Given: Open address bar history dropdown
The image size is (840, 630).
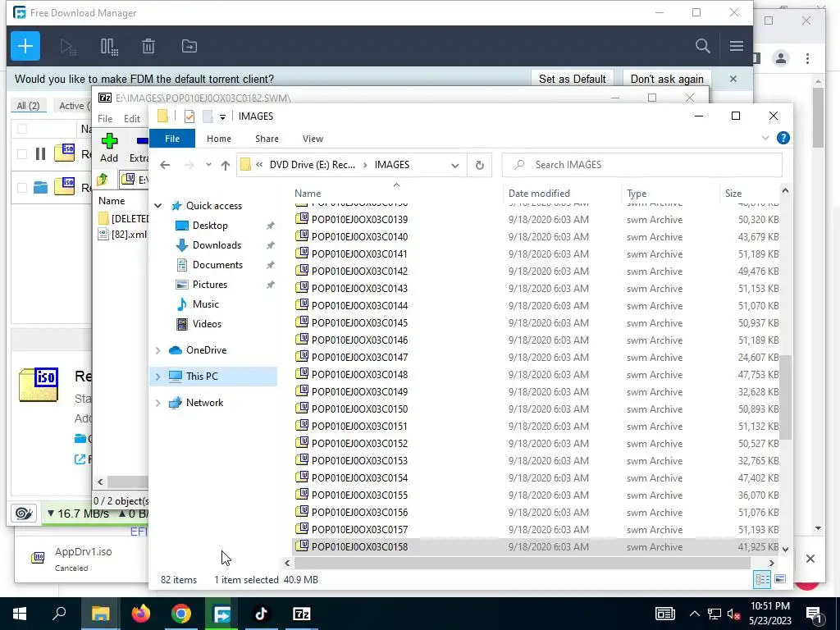Looking at the screenshot, I should 454,165.
